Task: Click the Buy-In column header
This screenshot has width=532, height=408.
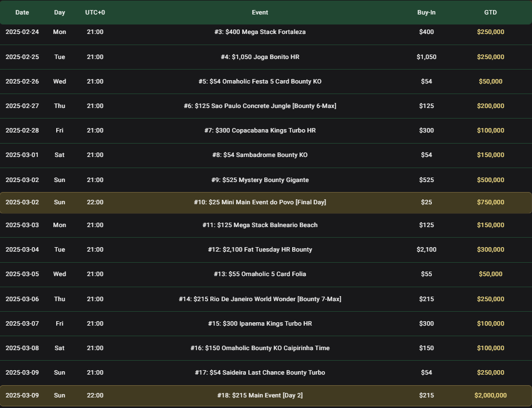Action: pos(426,12)
